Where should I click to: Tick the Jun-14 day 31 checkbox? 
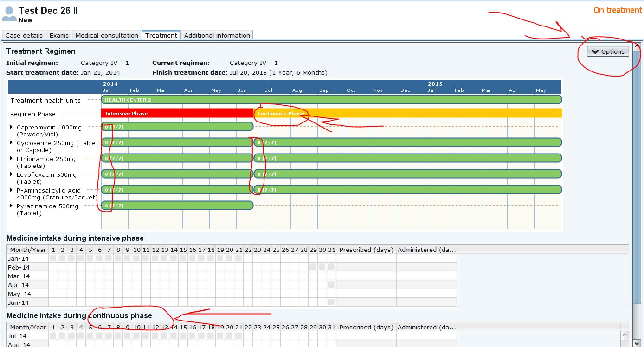coord(331,302)
